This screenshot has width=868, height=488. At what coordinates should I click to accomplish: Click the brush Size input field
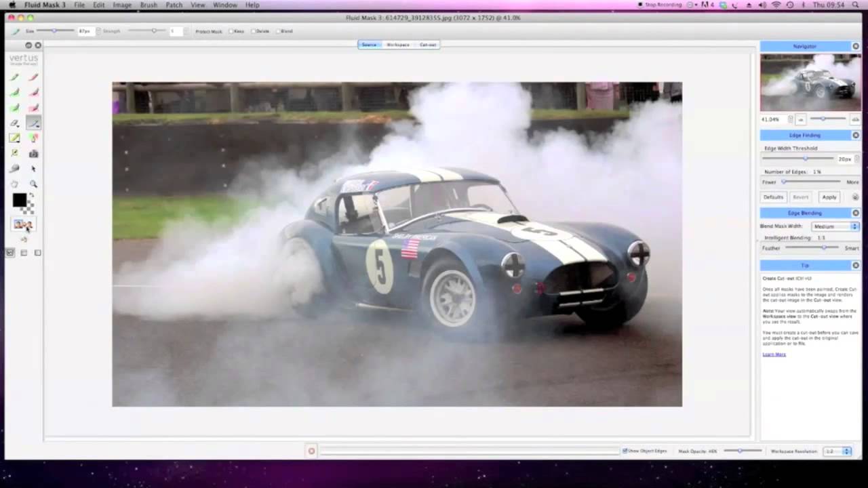coord(85,31)
